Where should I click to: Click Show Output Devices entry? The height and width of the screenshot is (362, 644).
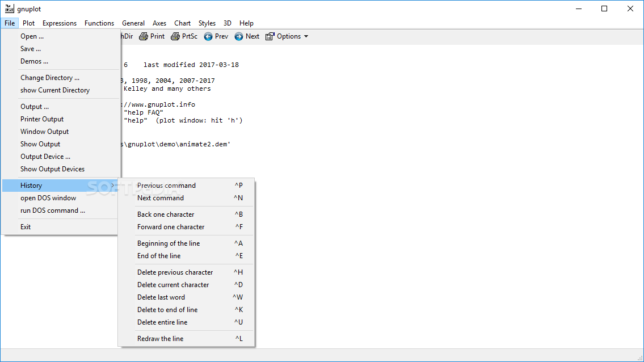(x=61, y=169)
